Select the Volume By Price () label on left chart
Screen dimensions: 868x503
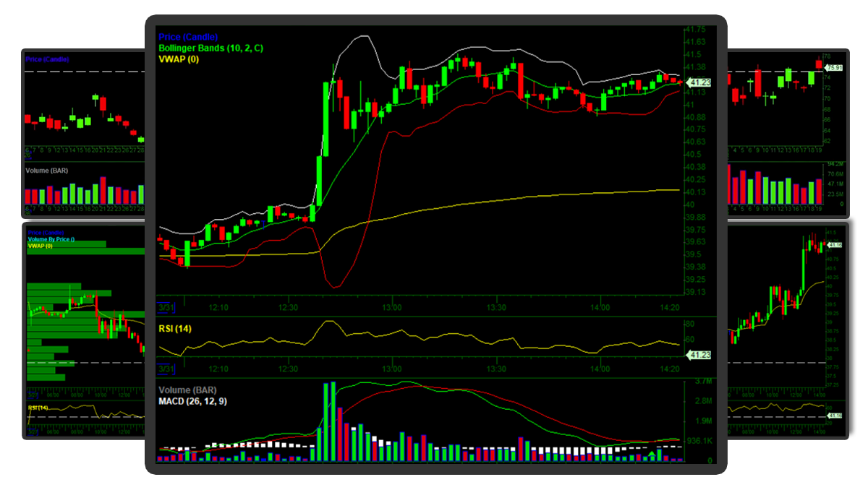tap(50, 239)
